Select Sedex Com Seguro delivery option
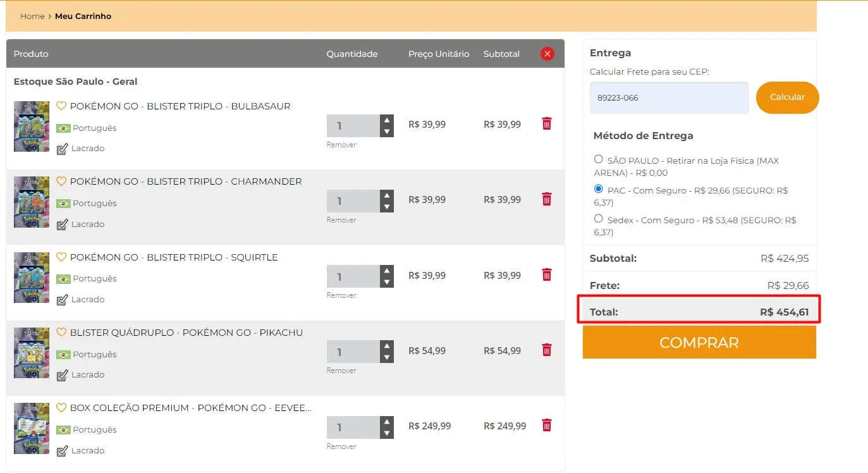868x473 pixels. pos(598,219)
